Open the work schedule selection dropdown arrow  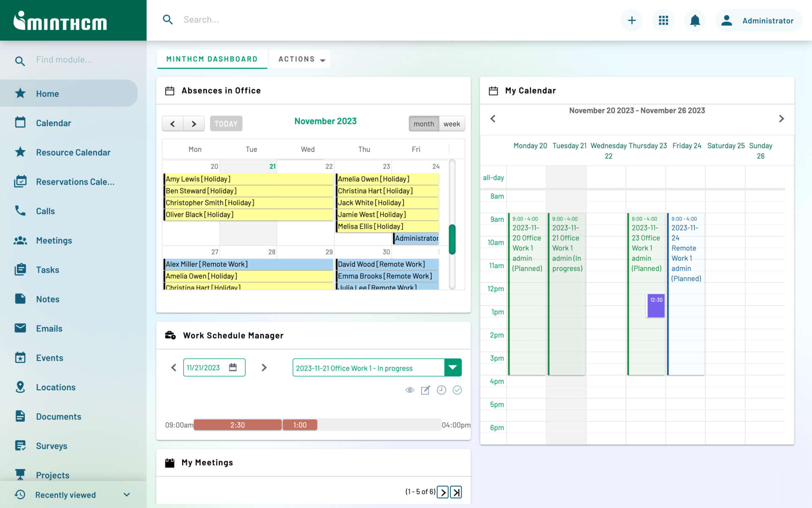(x=453, y=367)
